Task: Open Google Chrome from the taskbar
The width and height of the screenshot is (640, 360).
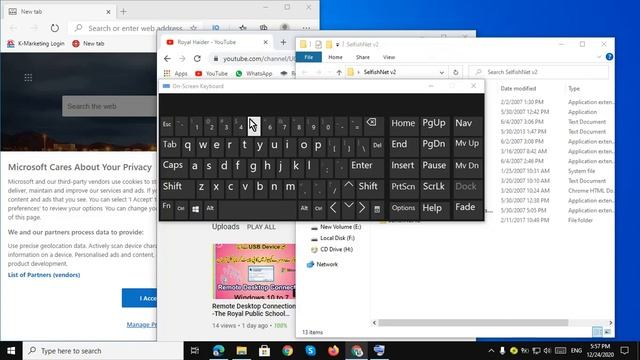Action: pos(288,351)
